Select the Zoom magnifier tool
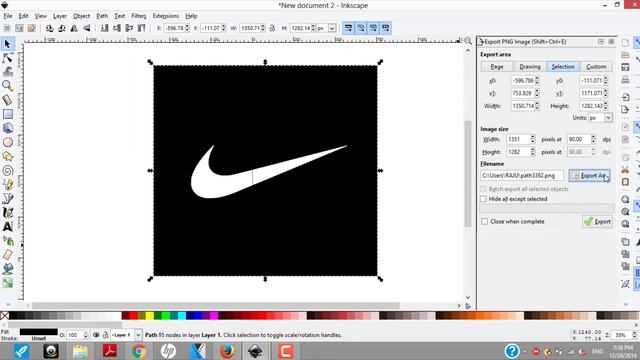The height and width of the screenshot is (360, 640). [x=7, y=86]
